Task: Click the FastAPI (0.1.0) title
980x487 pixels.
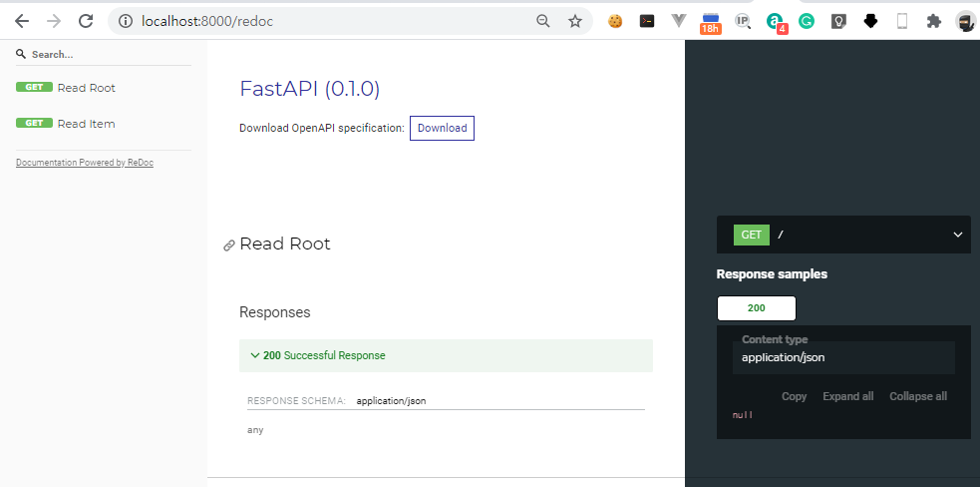Action: 309,89
